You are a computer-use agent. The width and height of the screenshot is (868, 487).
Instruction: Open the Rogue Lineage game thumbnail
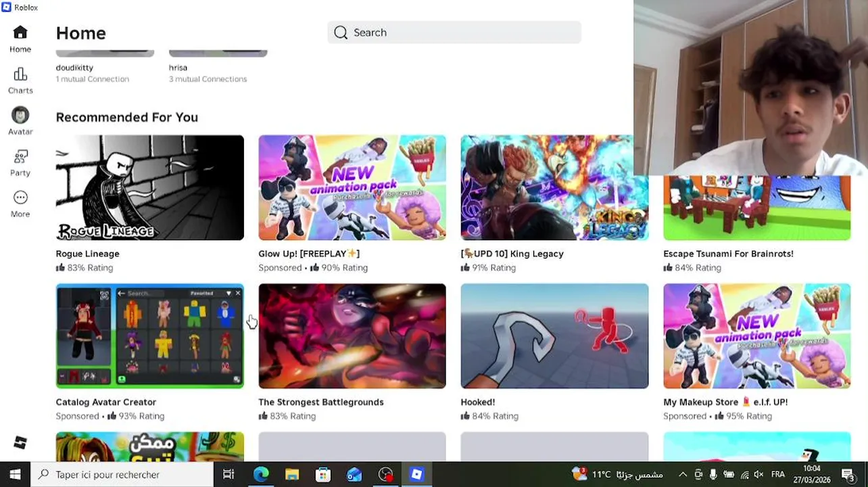150,187
